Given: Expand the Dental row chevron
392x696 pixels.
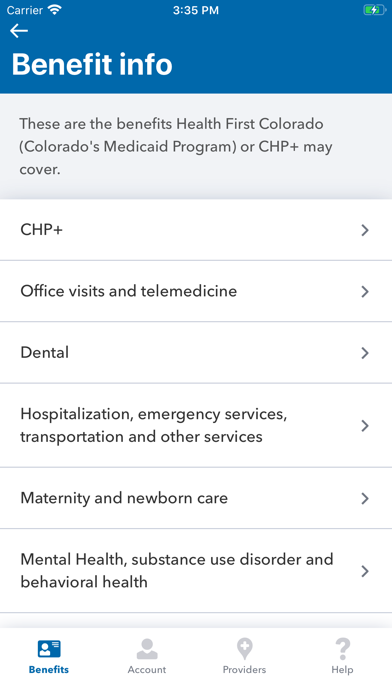Looking at the screenshot, I should [365, 353].
